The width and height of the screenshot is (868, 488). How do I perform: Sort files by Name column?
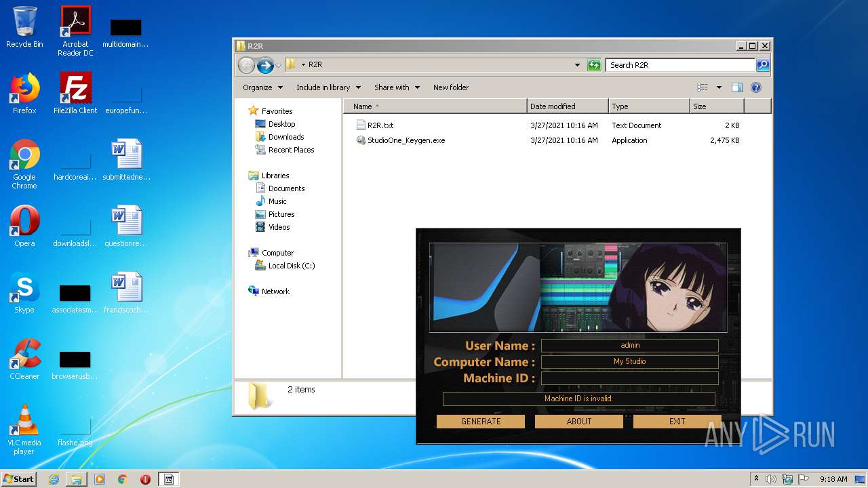click(x=435, y=106)
